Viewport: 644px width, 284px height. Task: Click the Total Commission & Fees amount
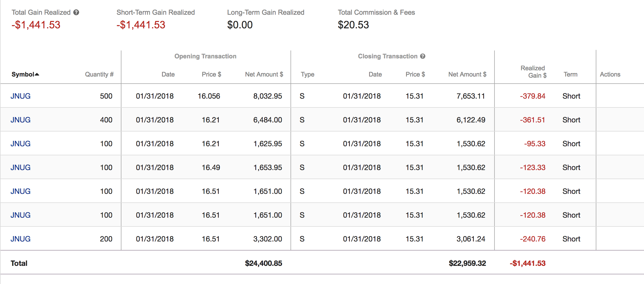(353, 25)
